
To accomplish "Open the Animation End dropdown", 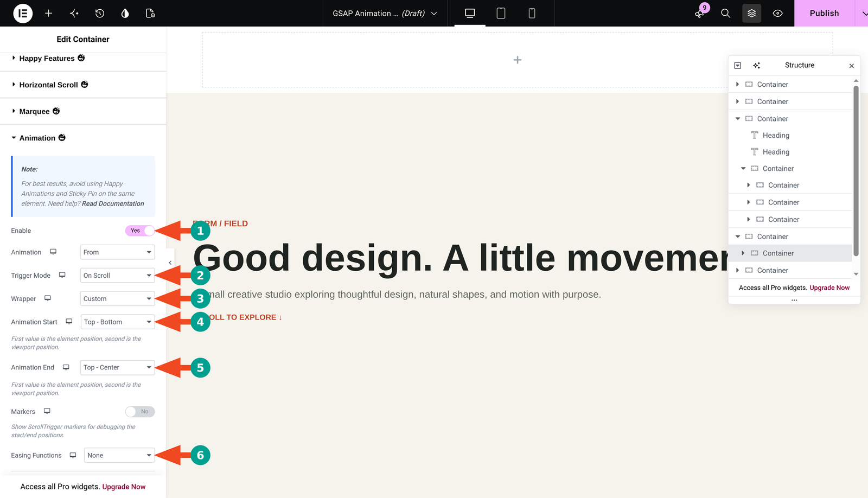I will tap(117, 367).
